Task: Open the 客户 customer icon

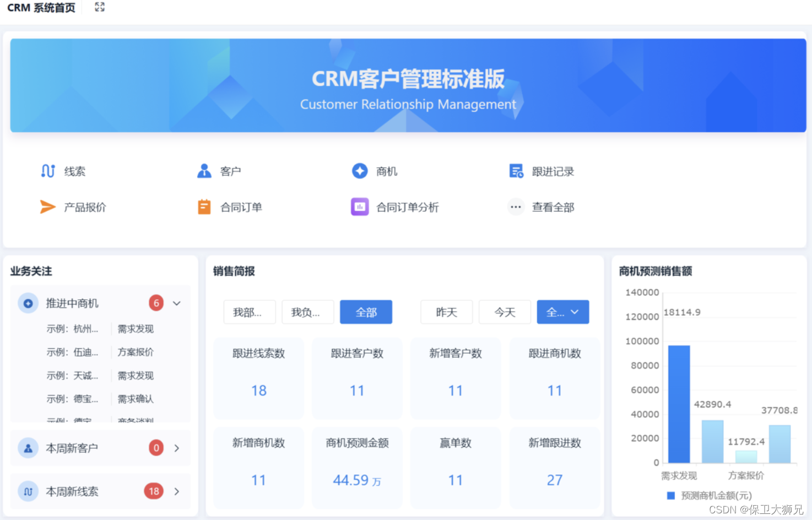Action: (x=204, y=171)
